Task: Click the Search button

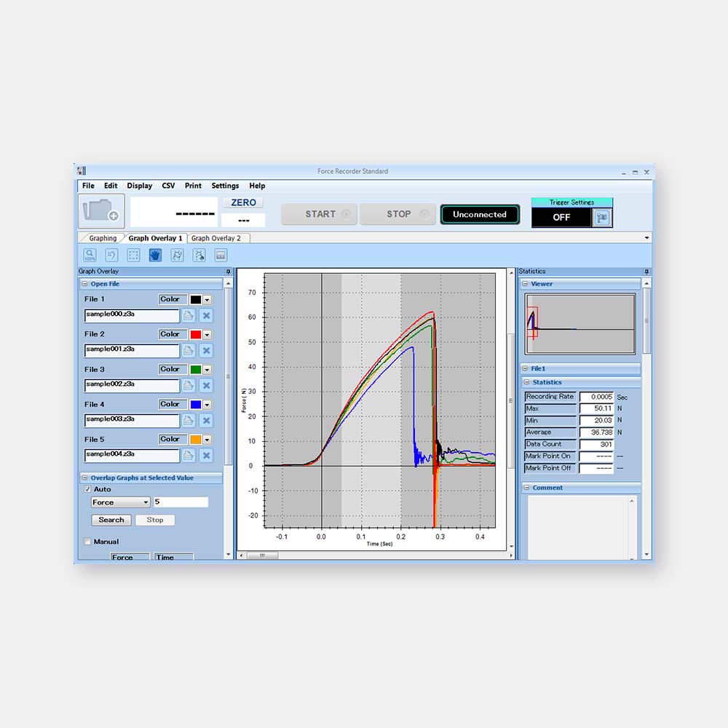Action: coord(111,520)
